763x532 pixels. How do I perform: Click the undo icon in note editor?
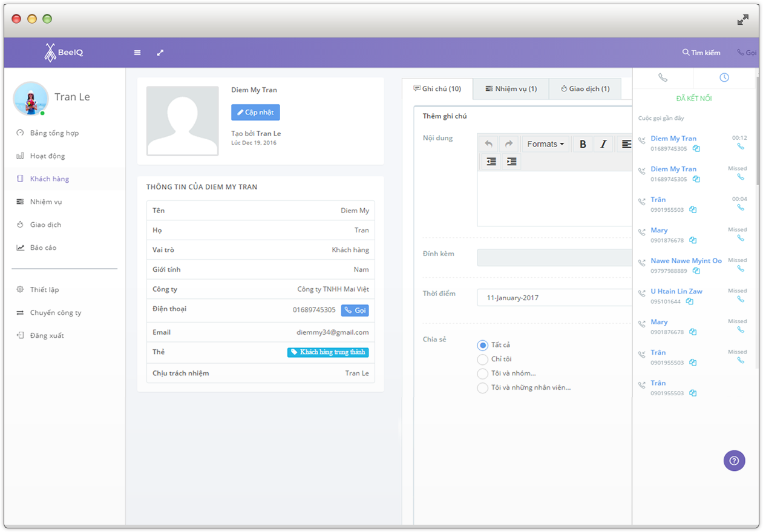(x=488, y=144)
